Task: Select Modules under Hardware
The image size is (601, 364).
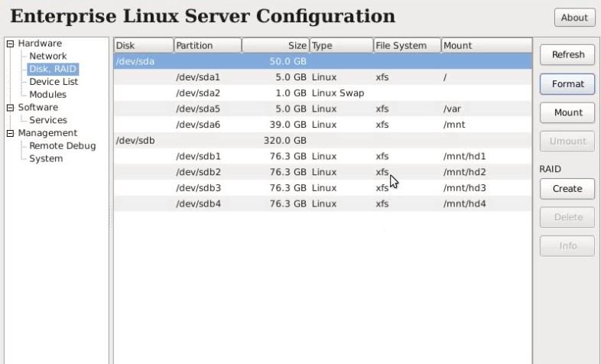Action: click(48, 95)
